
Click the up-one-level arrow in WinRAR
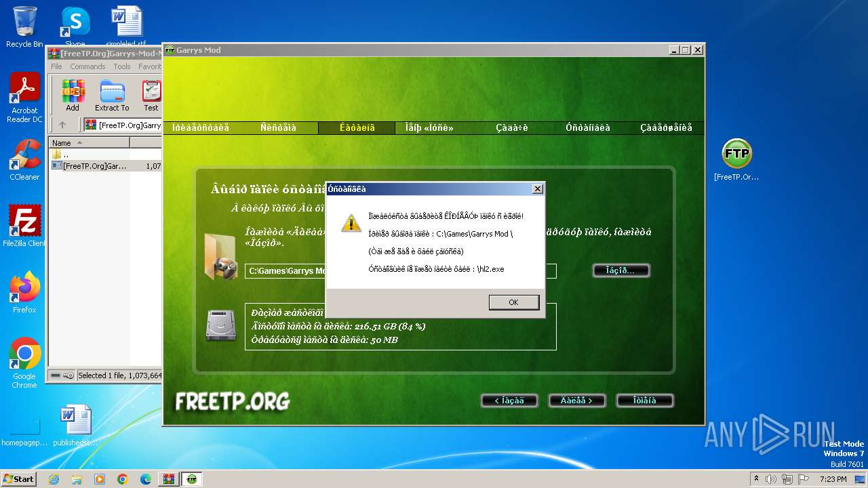(62, 125)
